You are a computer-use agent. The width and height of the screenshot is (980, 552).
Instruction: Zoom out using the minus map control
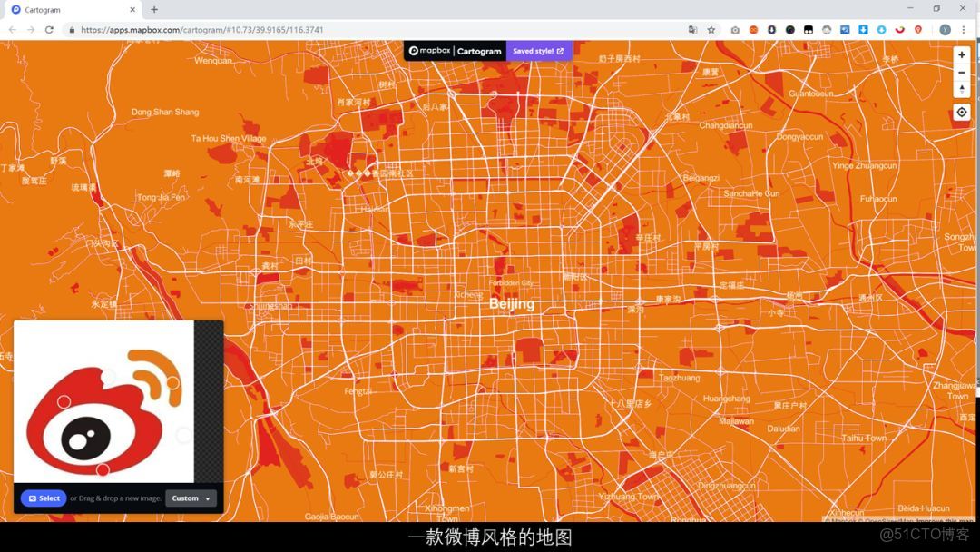[962, 73]
